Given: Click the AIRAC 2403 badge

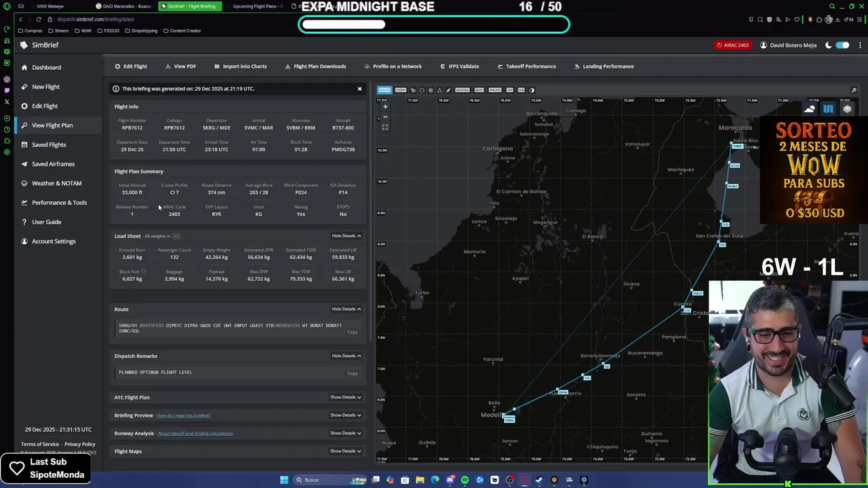Looking at the screenshot, I should (732, 45).
